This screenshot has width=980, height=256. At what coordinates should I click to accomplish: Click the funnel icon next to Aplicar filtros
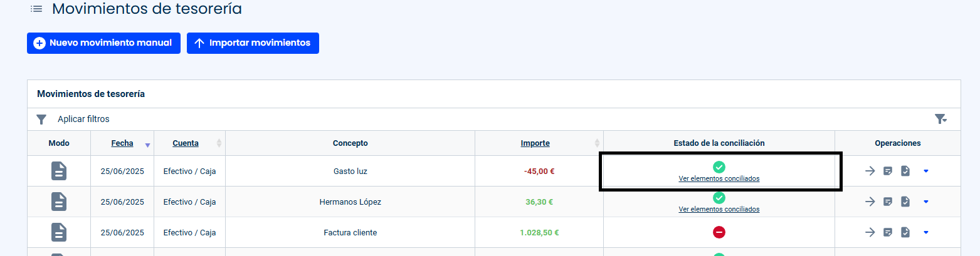click(x=41, y=119)
